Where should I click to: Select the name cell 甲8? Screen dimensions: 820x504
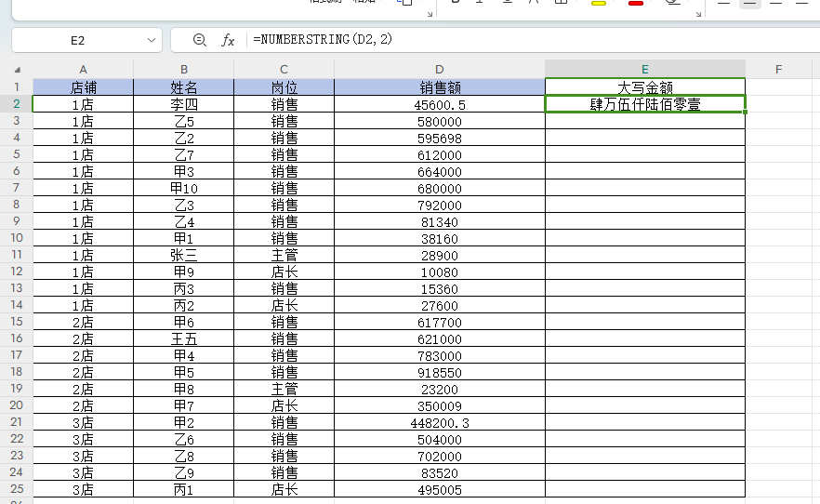[183, 389]
